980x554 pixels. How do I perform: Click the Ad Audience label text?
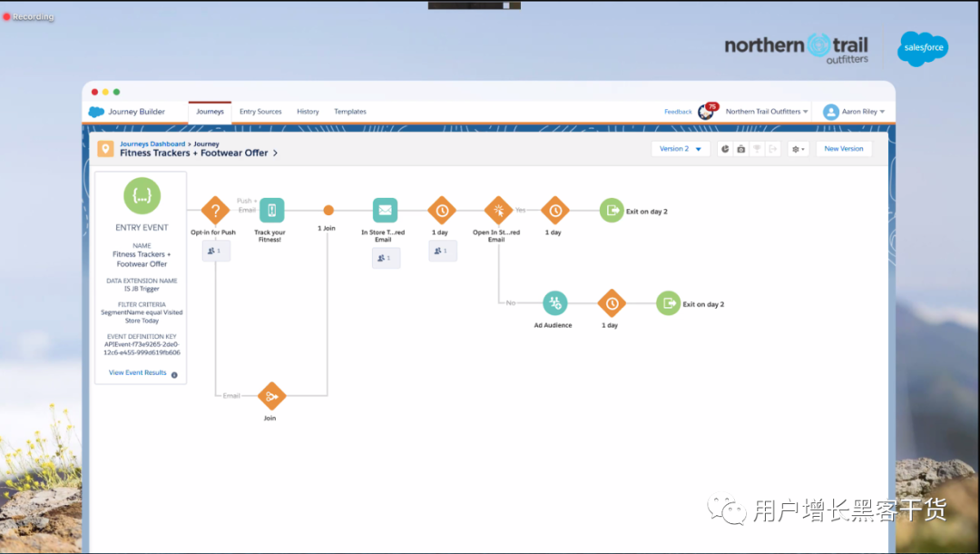[x=554, y=325]
